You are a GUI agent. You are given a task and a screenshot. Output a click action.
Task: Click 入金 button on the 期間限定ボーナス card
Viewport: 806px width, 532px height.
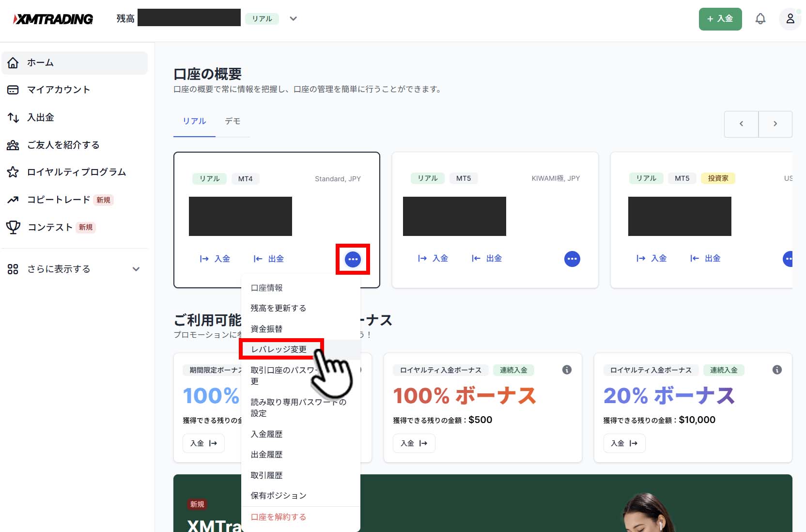(x=203, y=443)
